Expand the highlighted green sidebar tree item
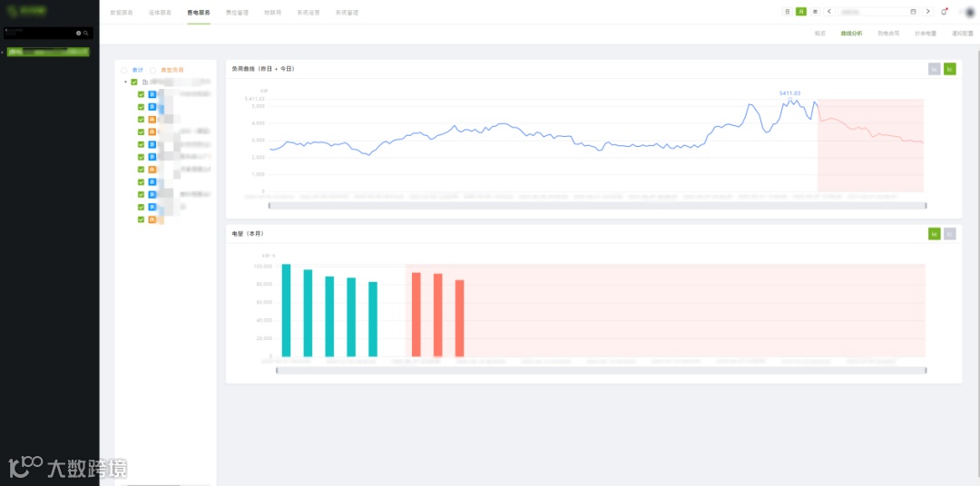Viewport: 980px width, 486px height. (3, 52)
